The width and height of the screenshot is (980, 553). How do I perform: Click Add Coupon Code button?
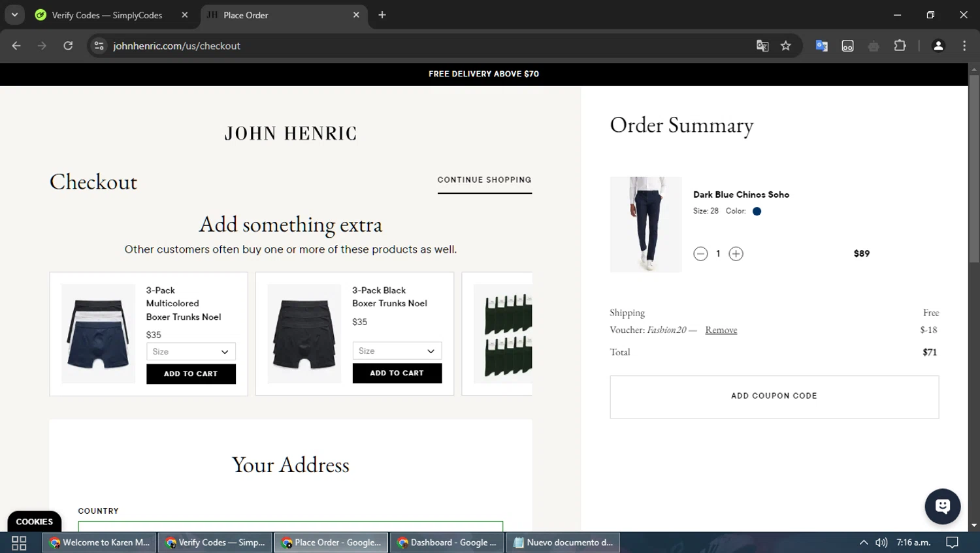coord(774,396)
